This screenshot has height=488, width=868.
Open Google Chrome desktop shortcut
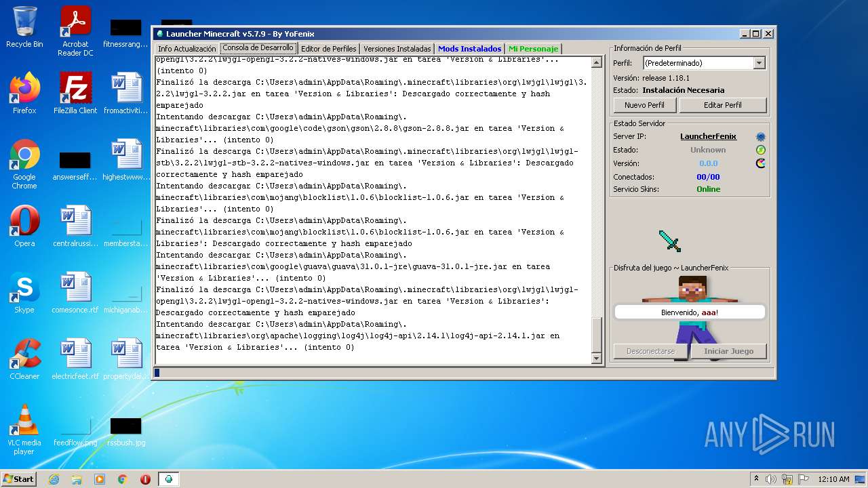coord(24,164)
